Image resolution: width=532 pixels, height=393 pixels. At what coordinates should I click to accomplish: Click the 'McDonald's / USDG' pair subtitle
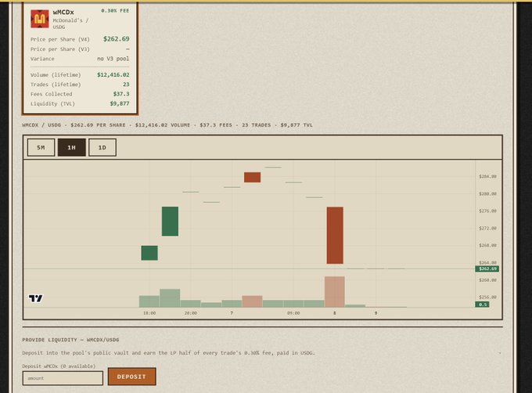tap(70, 23)
